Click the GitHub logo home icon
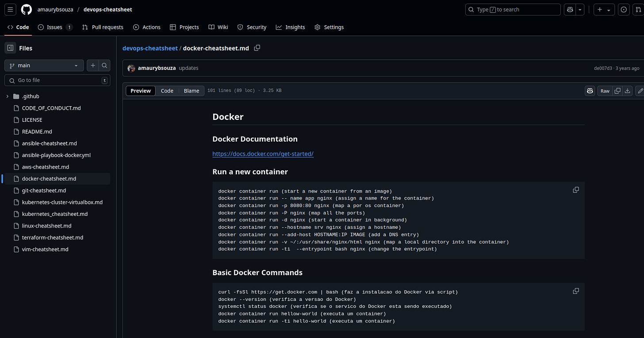 click(x=27, y=9)
